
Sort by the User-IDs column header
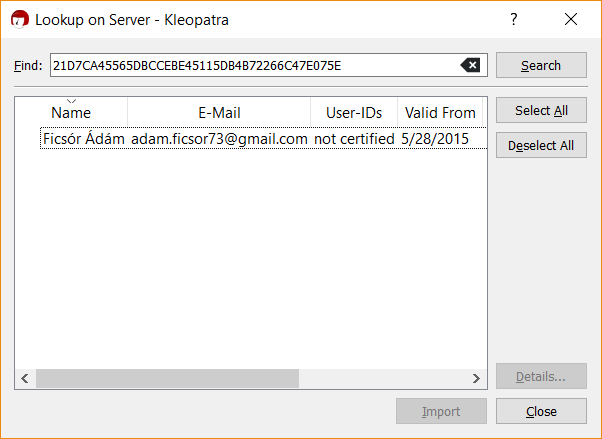[354, 113]
